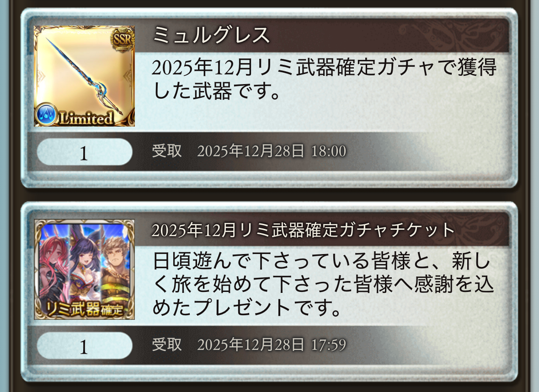This screenshot has width=539, height=392.
Task: Click the リミ武器確定 banner text on ticket
Action: coord(85,309)
